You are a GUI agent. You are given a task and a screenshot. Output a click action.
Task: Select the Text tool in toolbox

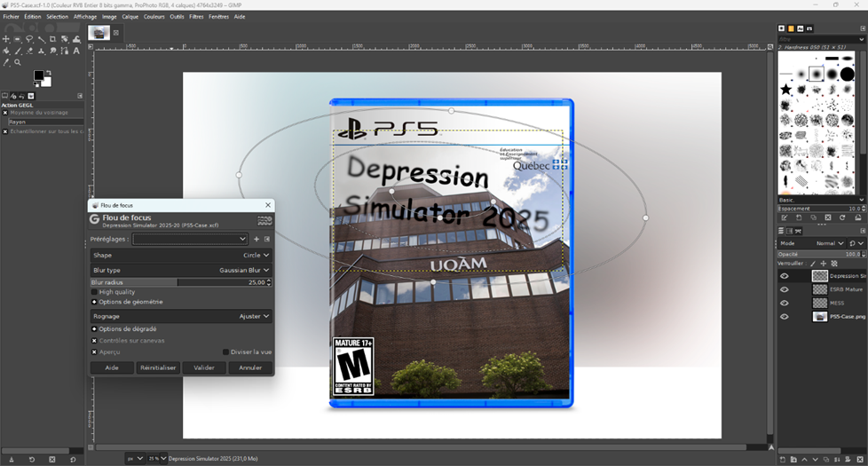tap(76, 51)
